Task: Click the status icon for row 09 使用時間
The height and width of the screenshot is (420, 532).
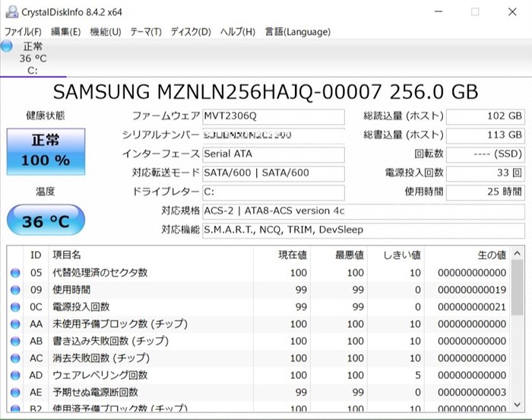Action: 15,290
